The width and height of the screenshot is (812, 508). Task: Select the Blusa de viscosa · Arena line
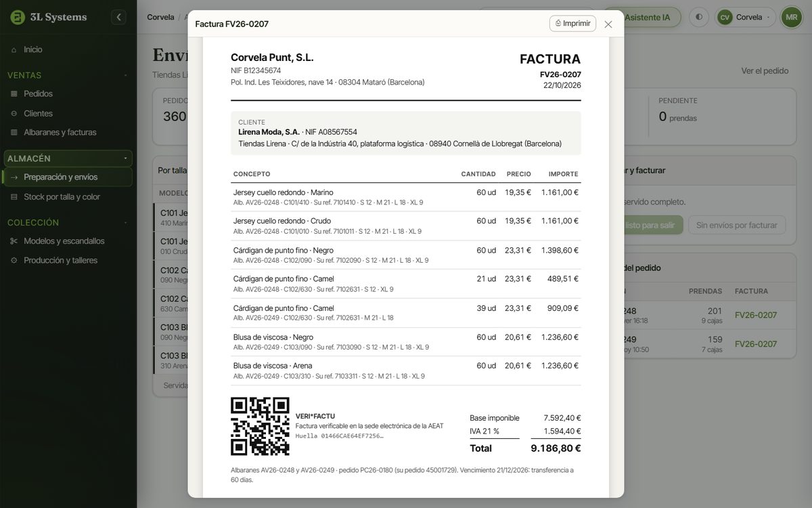(x=406, y=371)
